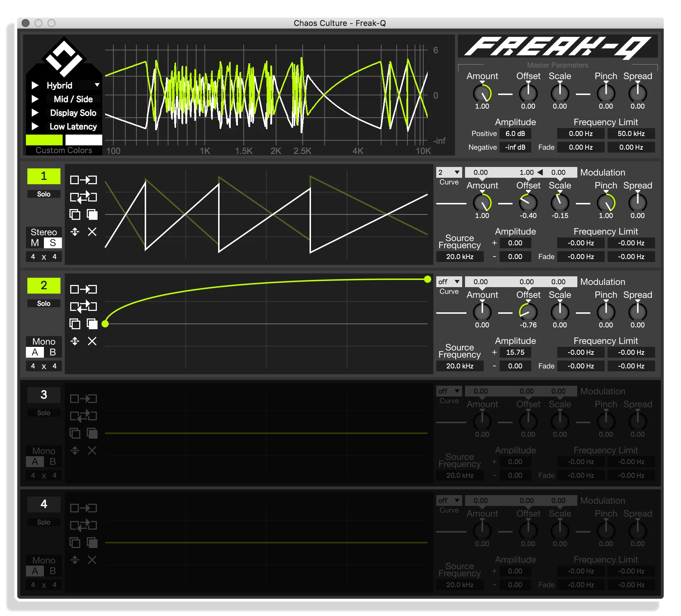The height and width of the screenshot is (616, 681).
Task: Pick the white custom color swatch
Action: (x=84, y=140)
